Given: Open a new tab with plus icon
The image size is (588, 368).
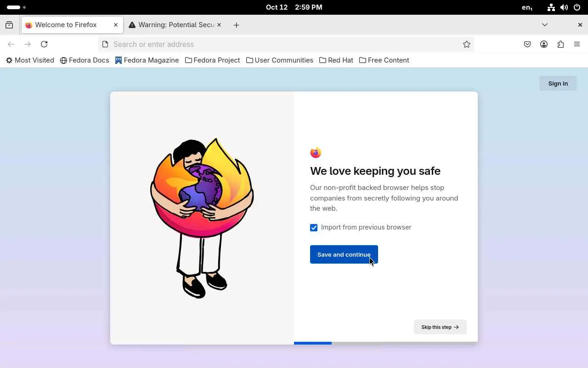Looking at the screenshot, I should tap(236, 25).
